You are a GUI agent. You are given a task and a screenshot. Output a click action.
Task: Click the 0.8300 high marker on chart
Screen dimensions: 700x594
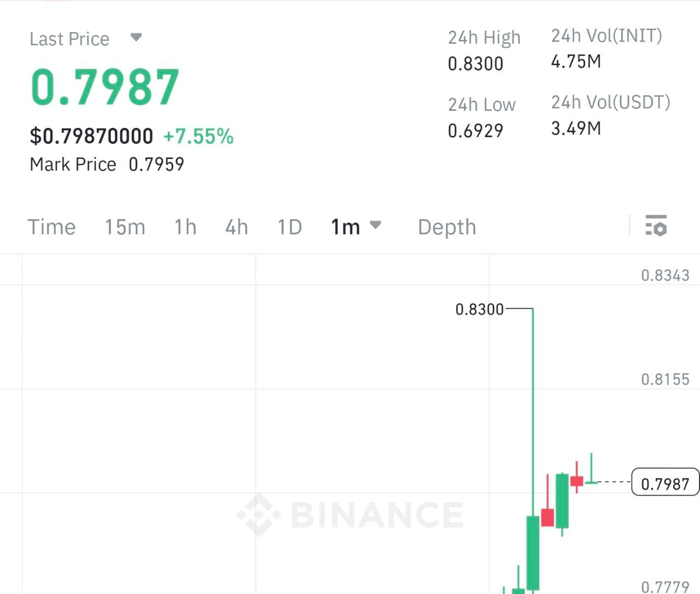(x=480, y=309)
